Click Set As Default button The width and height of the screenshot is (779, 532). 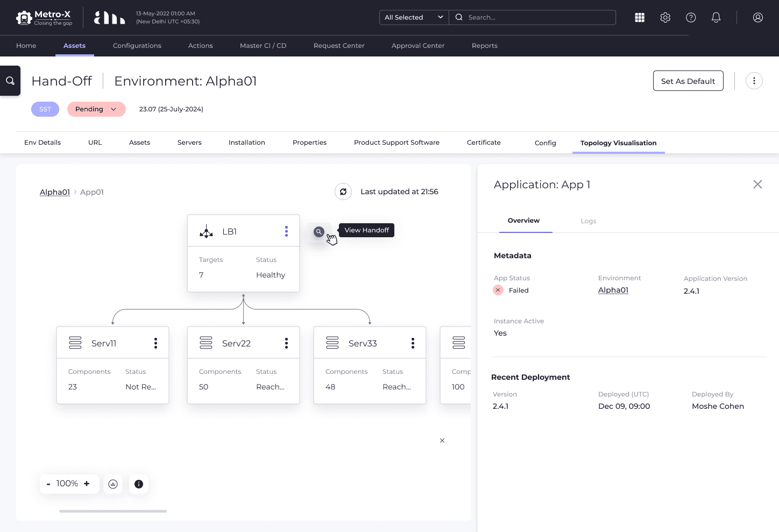click(688, 81)
